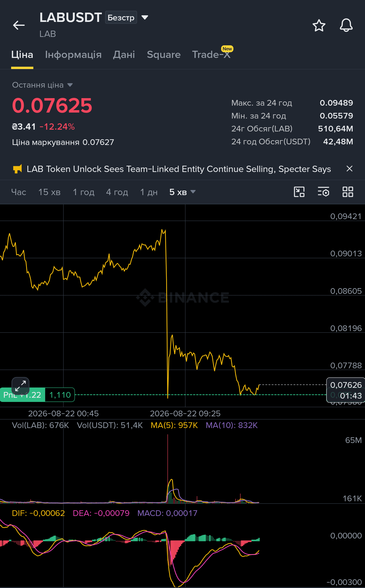Select the Час line chart interval
This screenshot has height=588, width=365.
tap(19, 192)
